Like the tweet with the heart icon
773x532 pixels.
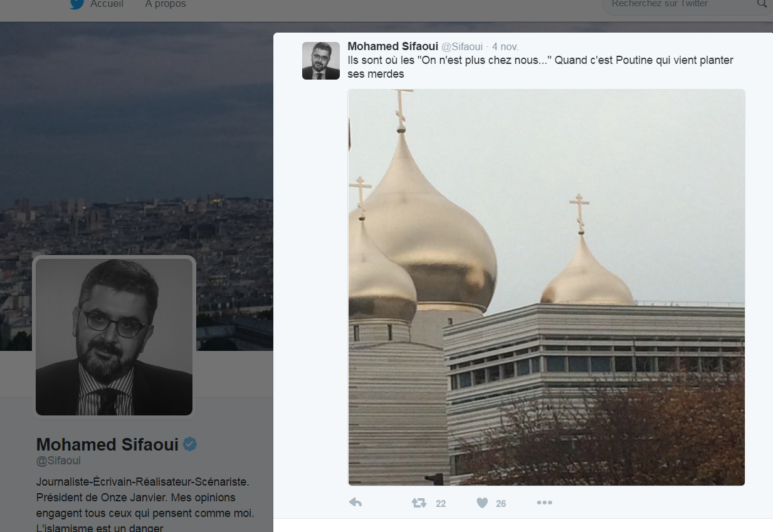(482, 503)
